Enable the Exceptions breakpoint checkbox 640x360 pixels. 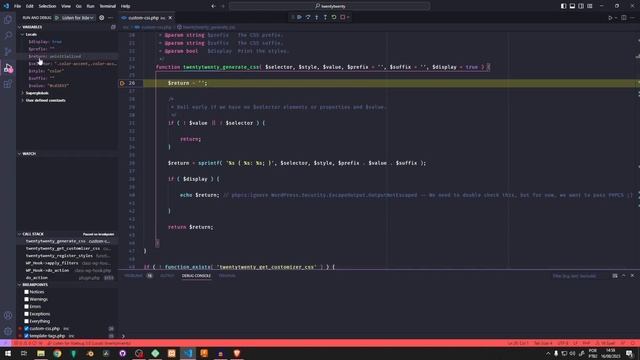27,314
